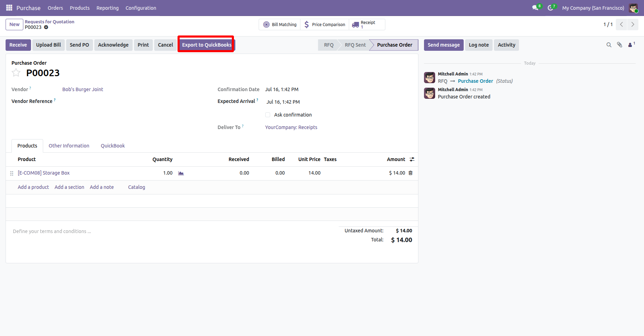Click Add a note link
644x336 pixels.
(x=102, y=187)
